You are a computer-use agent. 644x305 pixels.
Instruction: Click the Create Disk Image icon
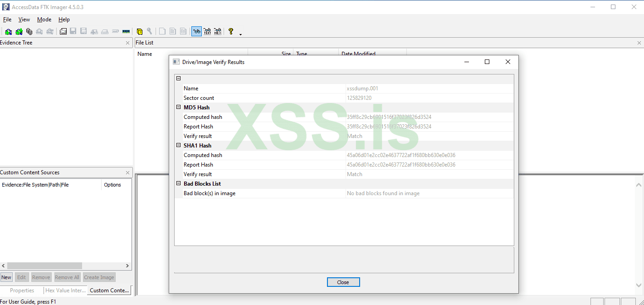(63, 31)
